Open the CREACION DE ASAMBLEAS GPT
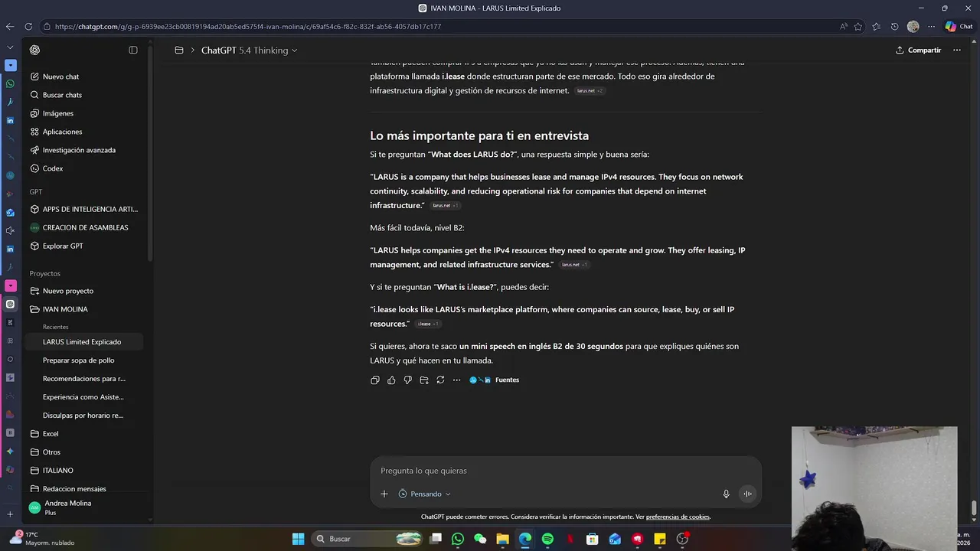The height and width of the screenshot is (551, 980). click(86, 227)
